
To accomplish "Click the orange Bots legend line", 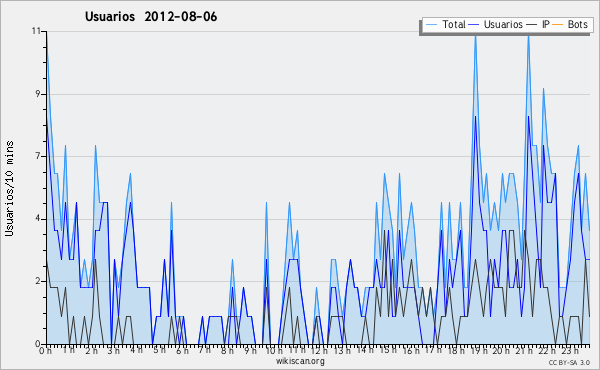I will [x=558, y=25].
